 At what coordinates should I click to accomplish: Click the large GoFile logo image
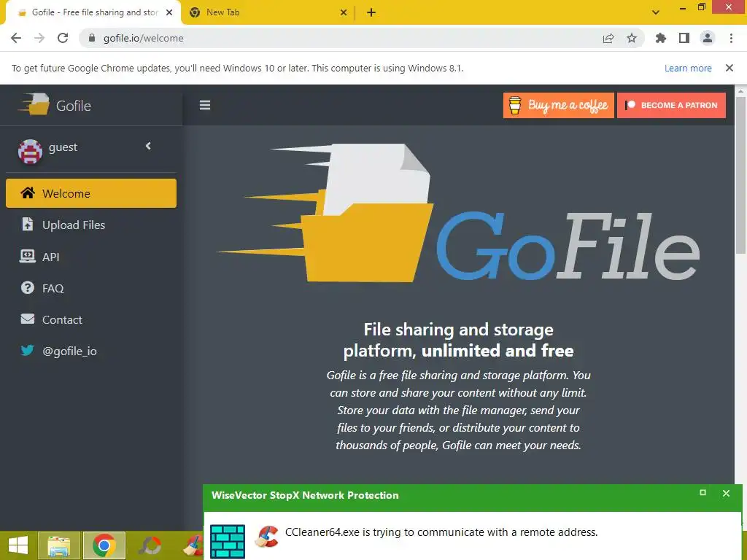pos(458,213)
